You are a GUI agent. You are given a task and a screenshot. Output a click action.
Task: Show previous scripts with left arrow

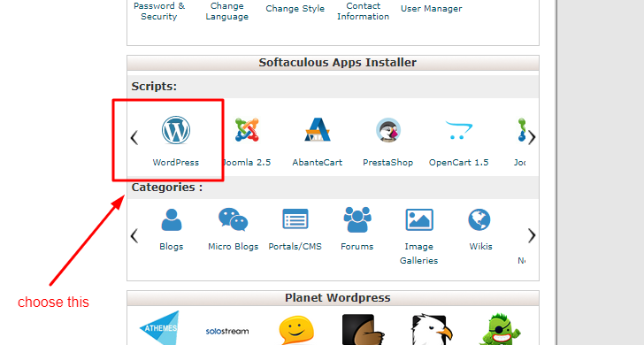[134, 138]
